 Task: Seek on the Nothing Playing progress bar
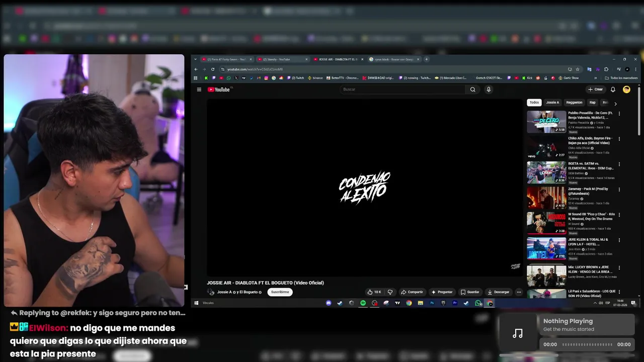tap(587, 344)
